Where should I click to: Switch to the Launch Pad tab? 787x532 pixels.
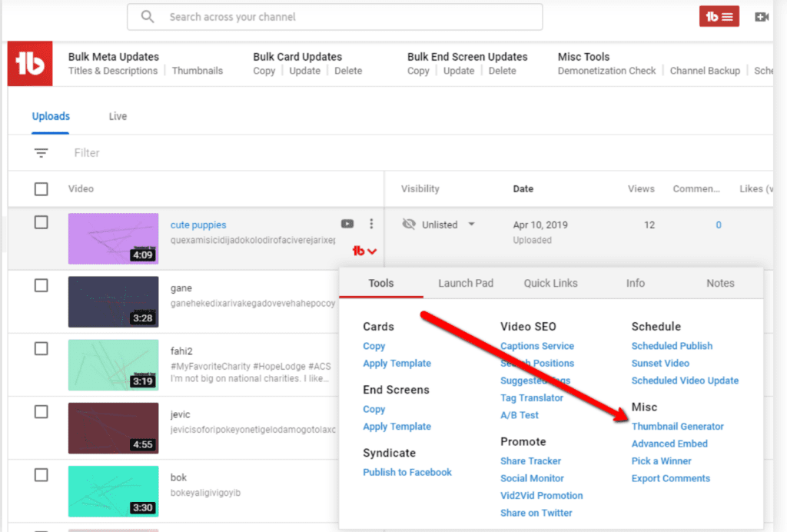tap(466, 283)
